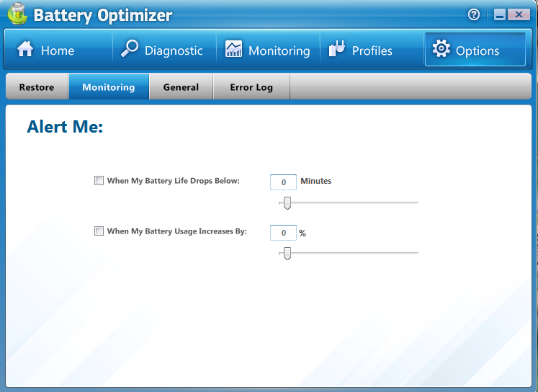
Task: Click the Monitoring chart icon
Action: (233, 49)
